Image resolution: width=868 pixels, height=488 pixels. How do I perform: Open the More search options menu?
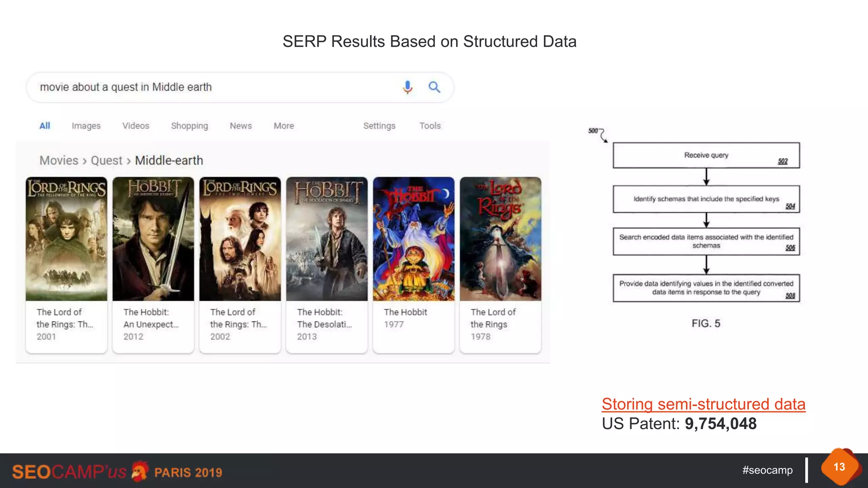tap(284, 126)
